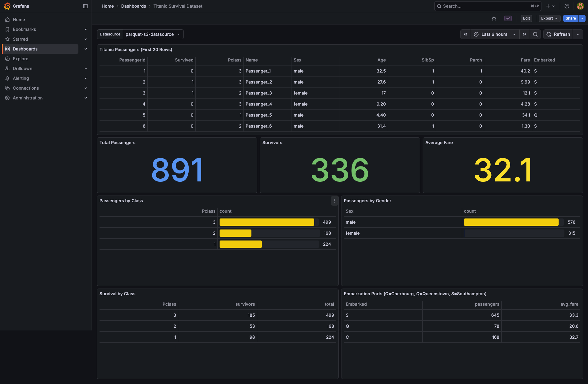
Task: Click the Passengers by Gender panel title
Action: [367, 201]
